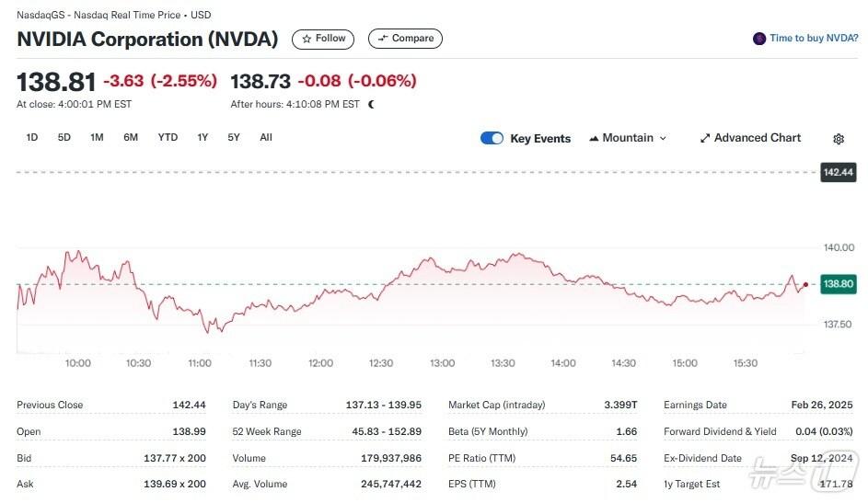Click the red current price dot on chart

pos(806,285)
